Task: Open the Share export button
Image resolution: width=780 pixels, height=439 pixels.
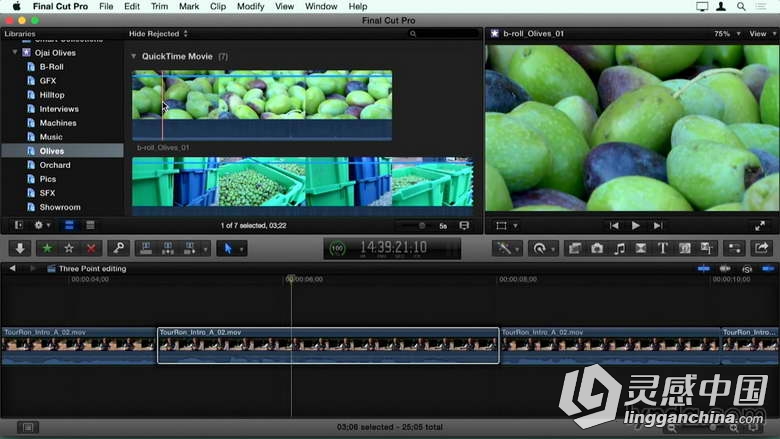Action: coord(761,248)
